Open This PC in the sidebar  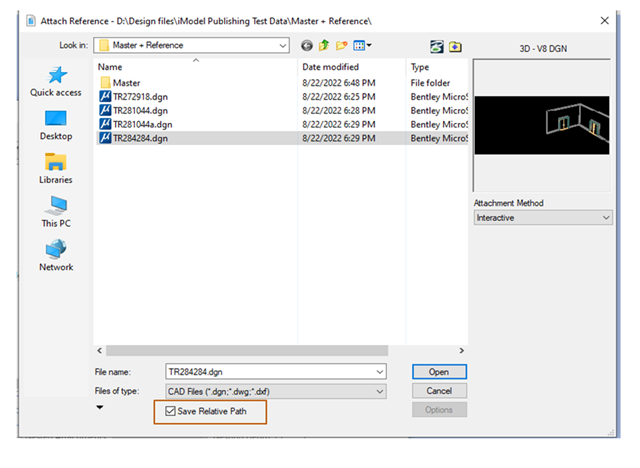pos(56,212)
